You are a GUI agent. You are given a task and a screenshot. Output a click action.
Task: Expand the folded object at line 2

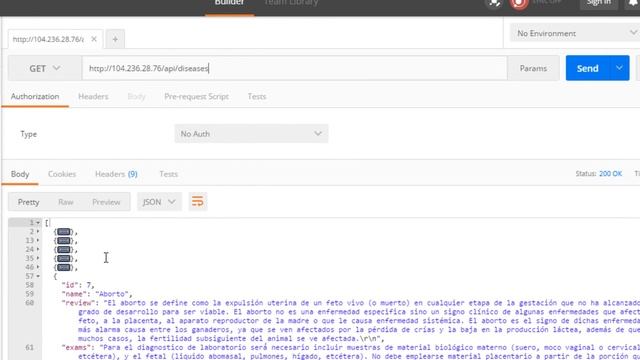tap(38, 232)
